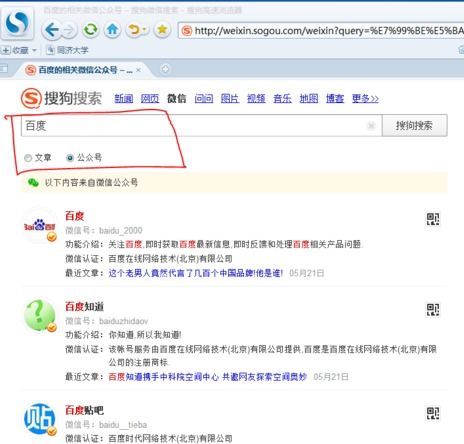The height and width of the screenshot is (444, 464).
Task: Show QR code for 百度贴吧 account
Action: tap(433, 413)
